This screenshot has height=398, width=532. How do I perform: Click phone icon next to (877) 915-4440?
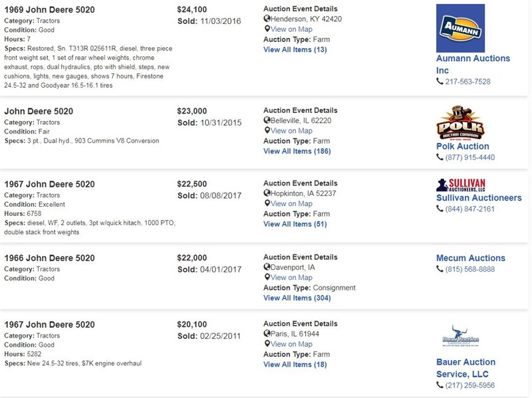(x=440, y=157)
